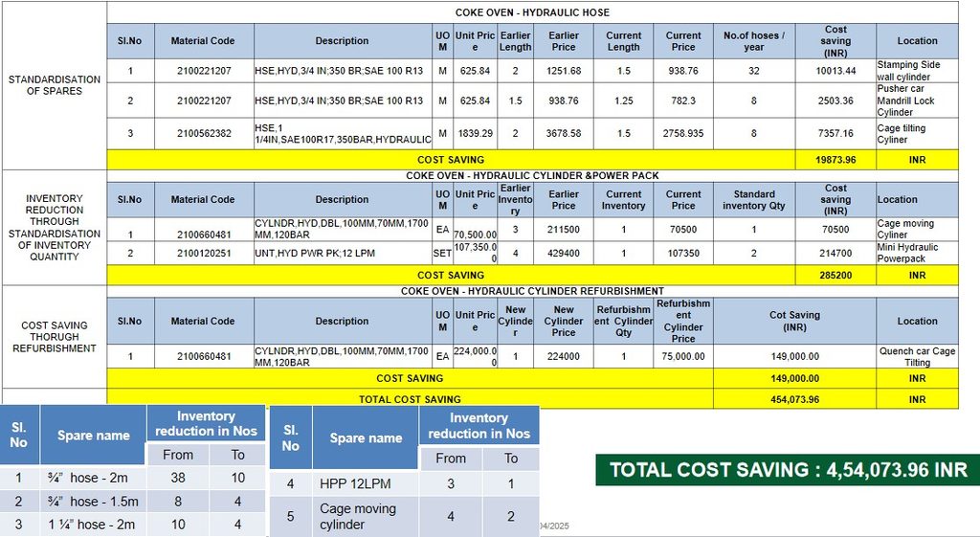Click the 'HYDRAULIC CYLINDER &POWER PACK' table title
Screen dimensions: 980x537
[532, 176]
